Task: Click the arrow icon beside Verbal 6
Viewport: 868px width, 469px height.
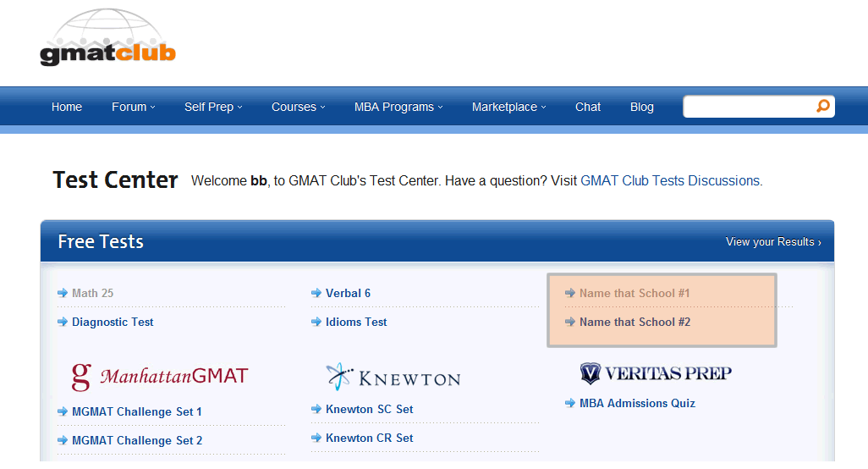Action: click(316, 293)
